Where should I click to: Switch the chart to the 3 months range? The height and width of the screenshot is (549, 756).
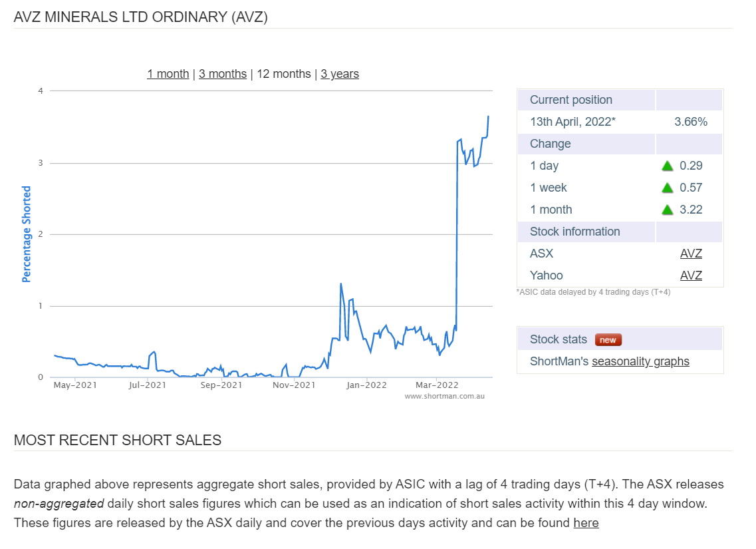point(223,74)
